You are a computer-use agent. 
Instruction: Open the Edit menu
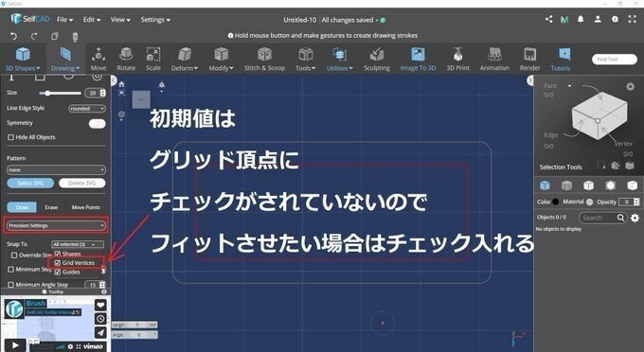(92, 20)
